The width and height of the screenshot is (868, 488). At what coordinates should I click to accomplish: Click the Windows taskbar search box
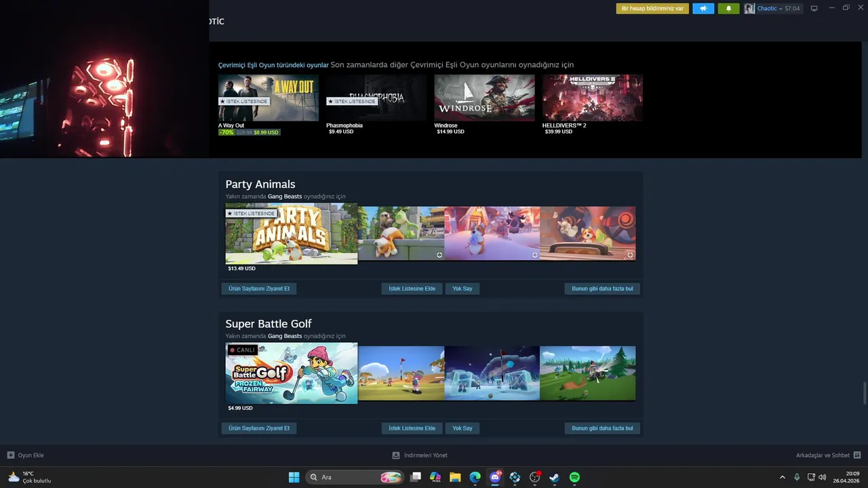tap(356, 477)
